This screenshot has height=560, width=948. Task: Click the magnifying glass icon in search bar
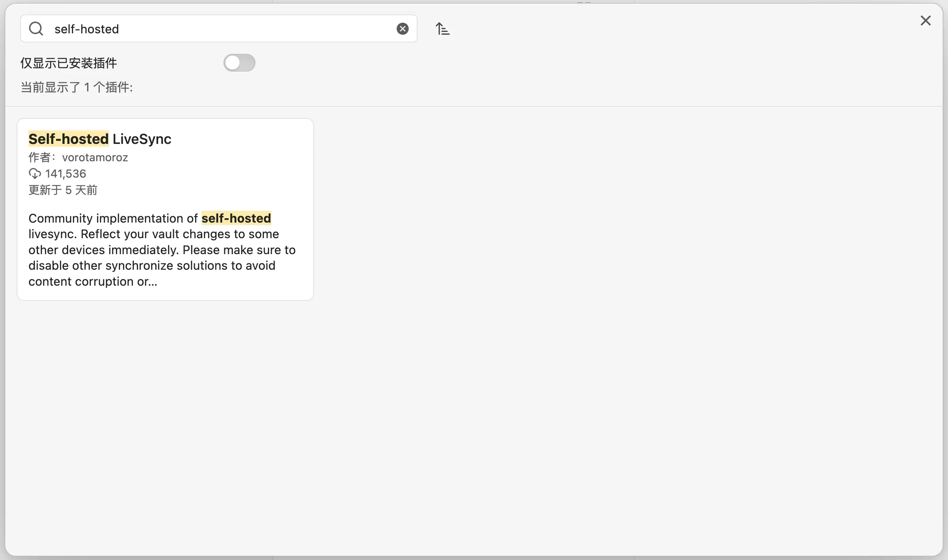coord(36,28)
